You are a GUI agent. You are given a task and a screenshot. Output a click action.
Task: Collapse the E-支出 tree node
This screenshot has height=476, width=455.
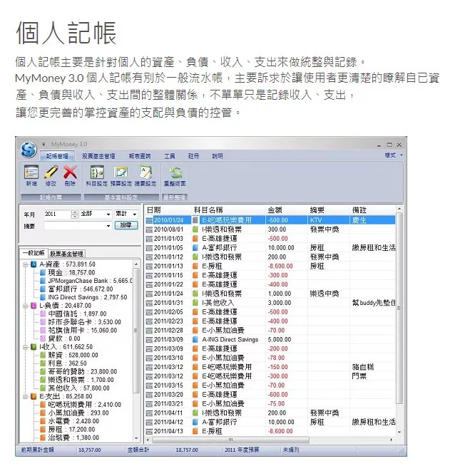pos(26,396)
